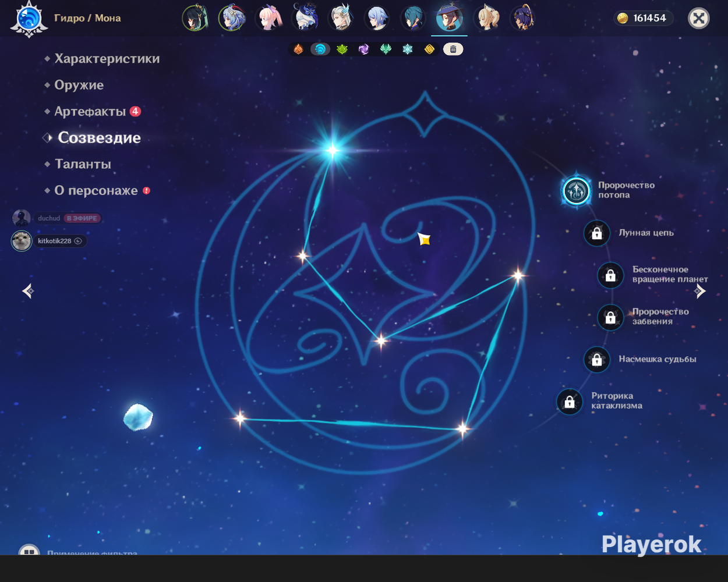Viewport: 728px width, 582px height.
Task: Toggle the Hydro element filter
Action: tap(320, 49)
